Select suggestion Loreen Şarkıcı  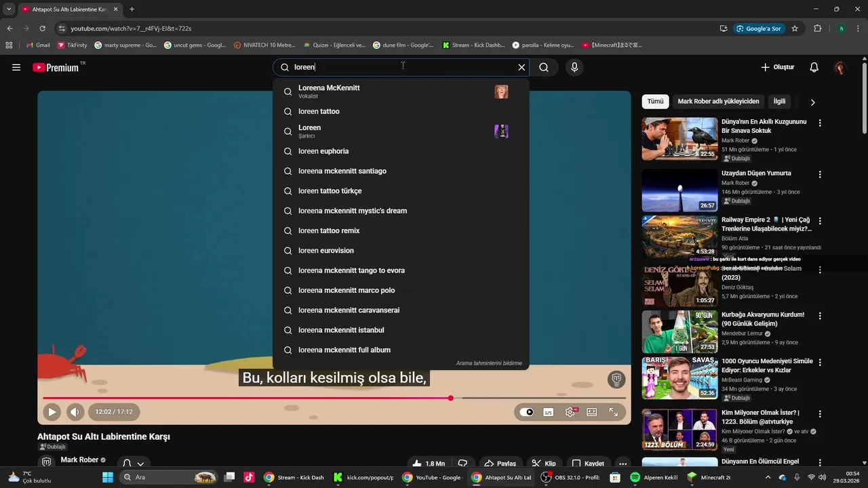(x=401, y=131)
